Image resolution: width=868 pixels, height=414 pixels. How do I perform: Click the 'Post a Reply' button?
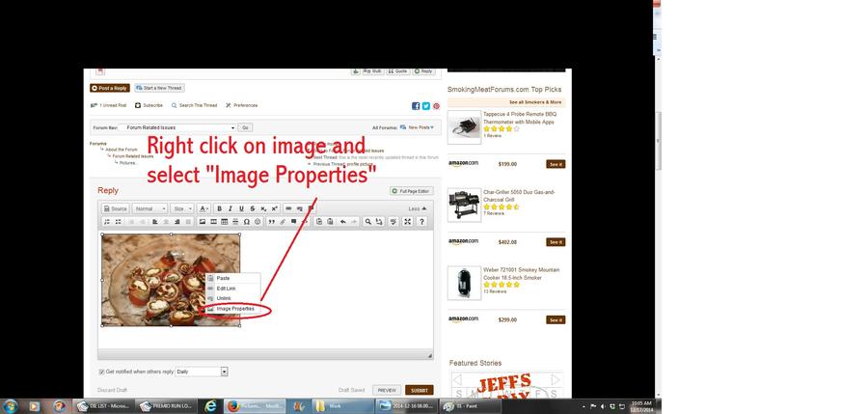pos(109,88)
